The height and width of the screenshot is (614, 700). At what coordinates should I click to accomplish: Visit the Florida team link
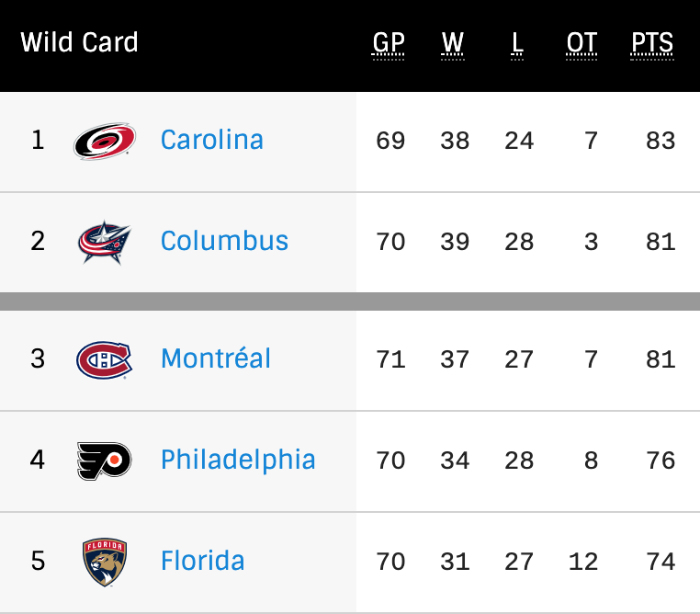tap(202, 561)
